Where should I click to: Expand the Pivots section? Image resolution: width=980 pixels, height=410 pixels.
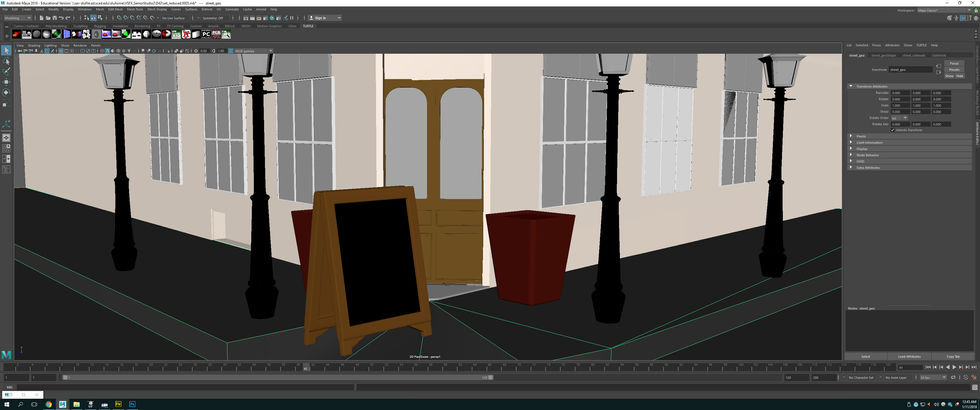pyautogui.click(x=910, y=136)
